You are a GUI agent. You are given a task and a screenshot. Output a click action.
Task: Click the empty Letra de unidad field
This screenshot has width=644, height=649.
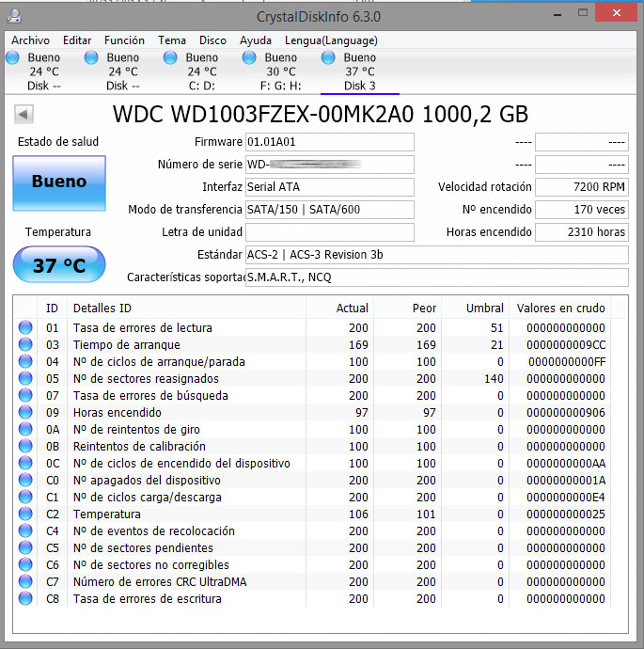pyautogui.click(x=330, y=231)
